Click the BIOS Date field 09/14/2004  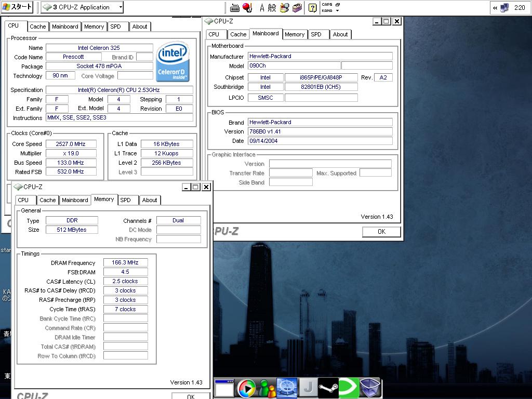click(320, 141)
